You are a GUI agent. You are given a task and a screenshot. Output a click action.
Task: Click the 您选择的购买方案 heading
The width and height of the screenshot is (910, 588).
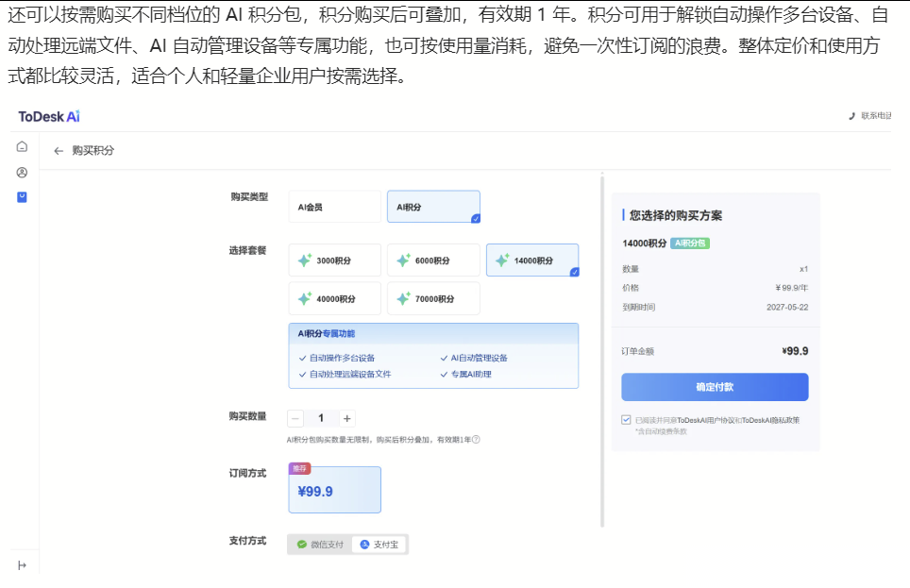676,215
